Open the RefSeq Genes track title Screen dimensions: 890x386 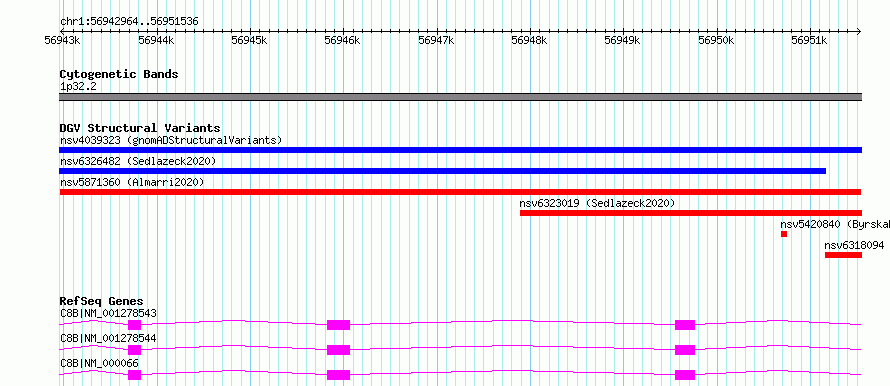pos(102,301)
